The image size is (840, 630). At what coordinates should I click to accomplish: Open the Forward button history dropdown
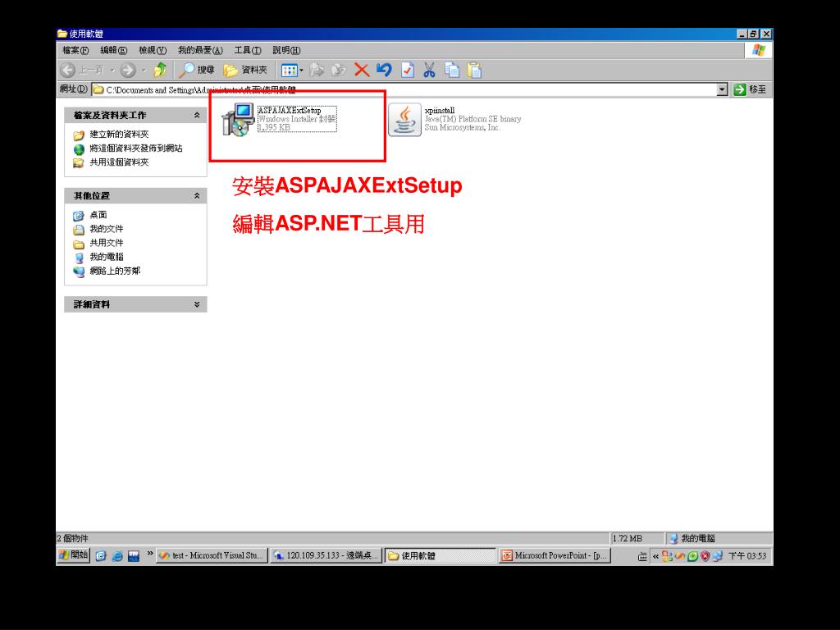tap(144, 71)
